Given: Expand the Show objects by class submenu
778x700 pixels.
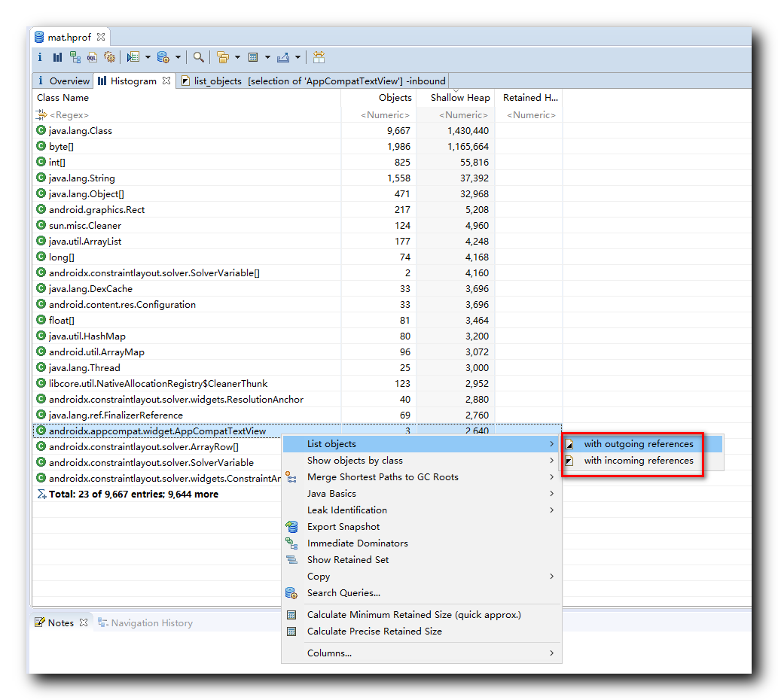Looking at the screenshot, I should pos(422,461).
